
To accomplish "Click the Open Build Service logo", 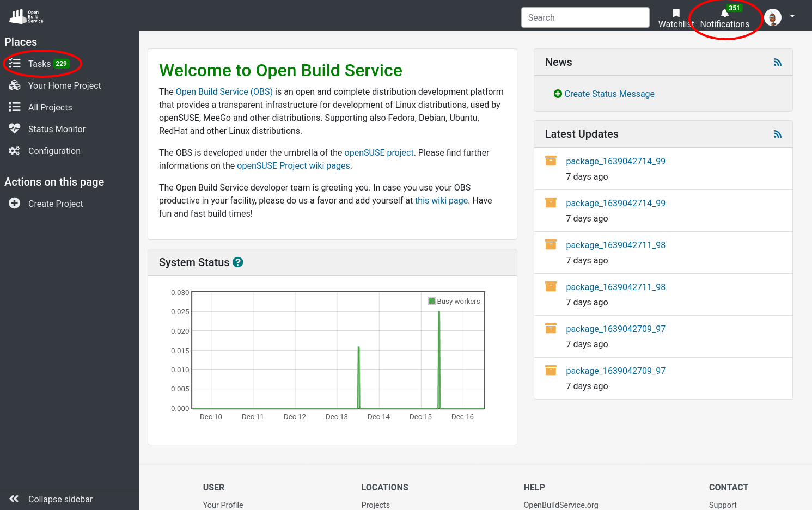I will [26, 16].
